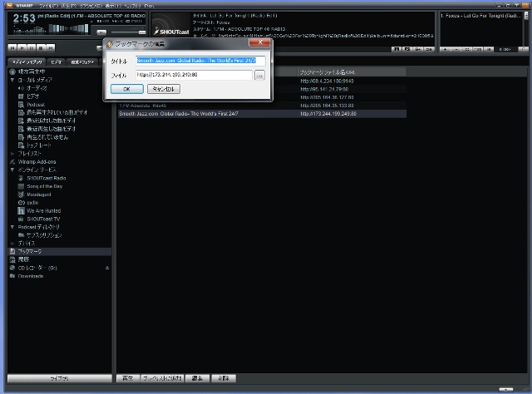Open the 最近再生した曲/ビデオ smart view

click(x=51, y=129)
